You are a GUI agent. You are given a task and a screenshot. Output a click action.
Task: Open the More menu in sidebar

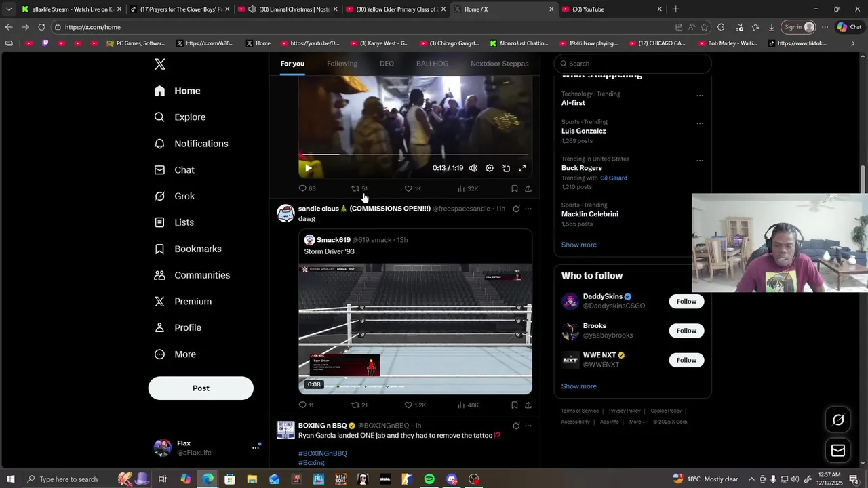pos(176,354)
